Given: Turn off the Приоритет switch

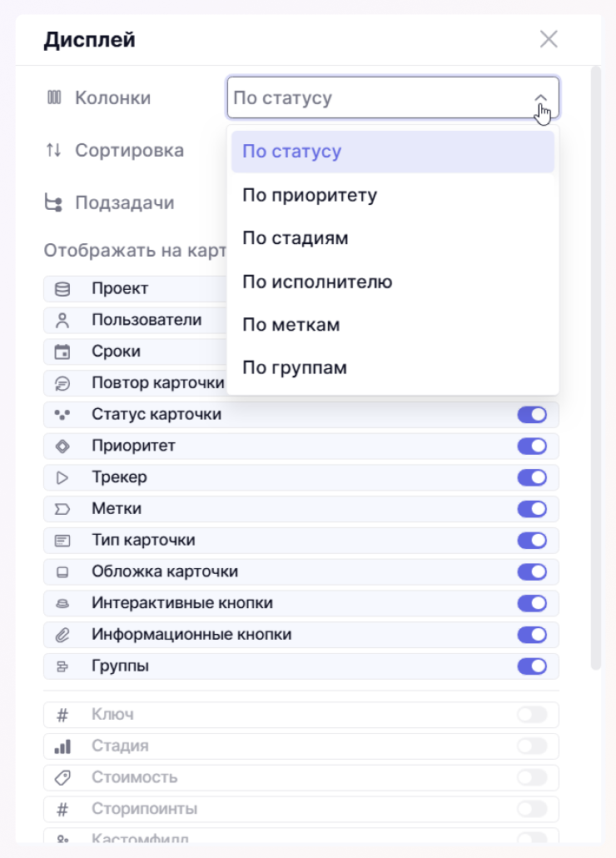Looking at the screenshot, I should (x=532, y=446).
